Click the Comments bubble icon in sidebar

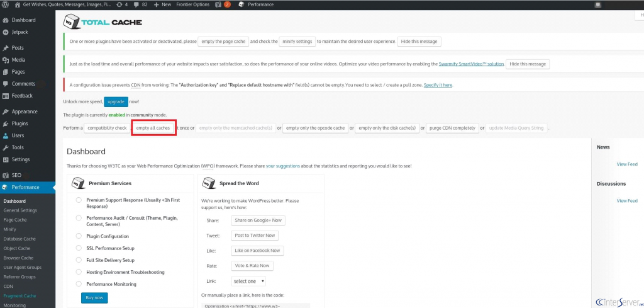[x=6, y=84]
